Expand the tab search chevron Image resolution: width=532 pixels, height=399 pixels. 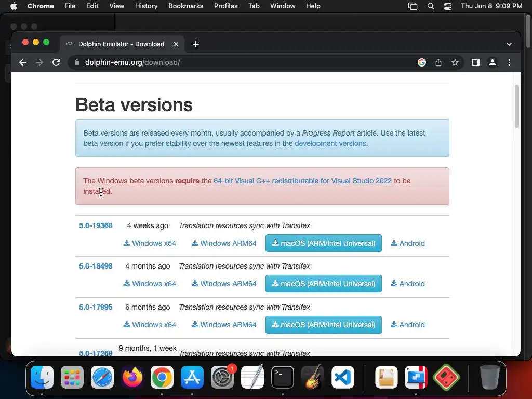[x=509, y=44]
